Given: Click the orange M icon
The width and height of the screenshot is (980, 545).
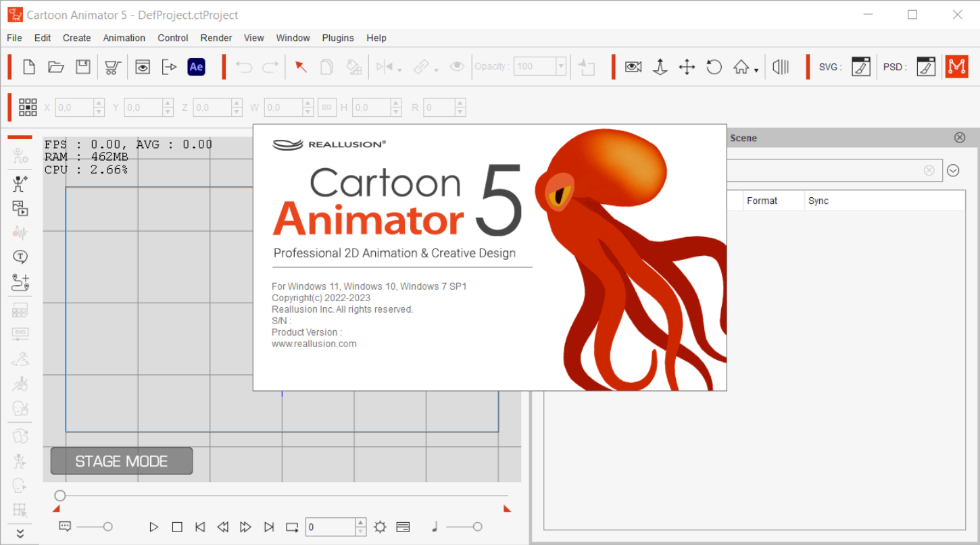Looking at the screenshot, I should [956, 66].
